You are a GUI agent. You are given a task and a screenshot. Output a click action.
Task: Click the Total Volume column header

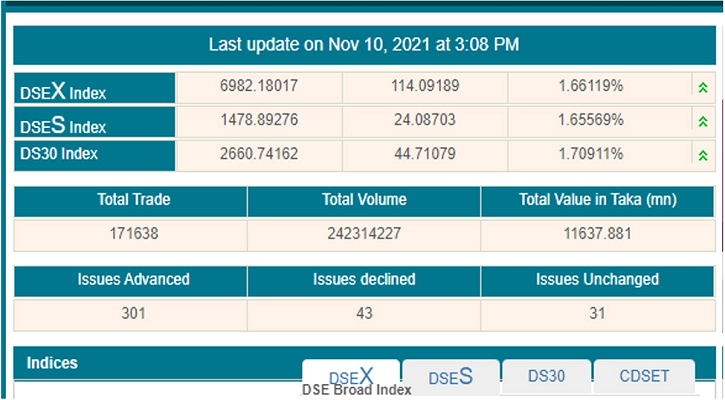(x=364, y=200)
